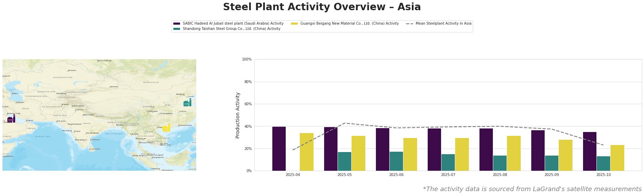Click the Shandong Taishan teal legend swatch
Screen dimensions: 644x195
tap(177, 29)
